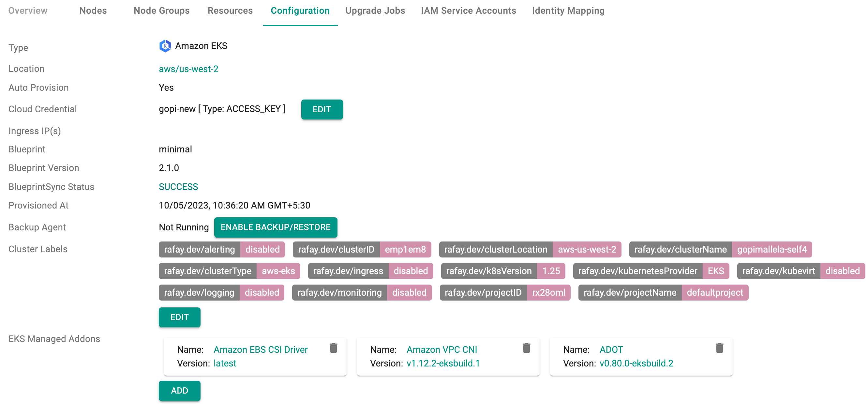Select the rafay.dev/alerting label chip

(x=222, y=250)
